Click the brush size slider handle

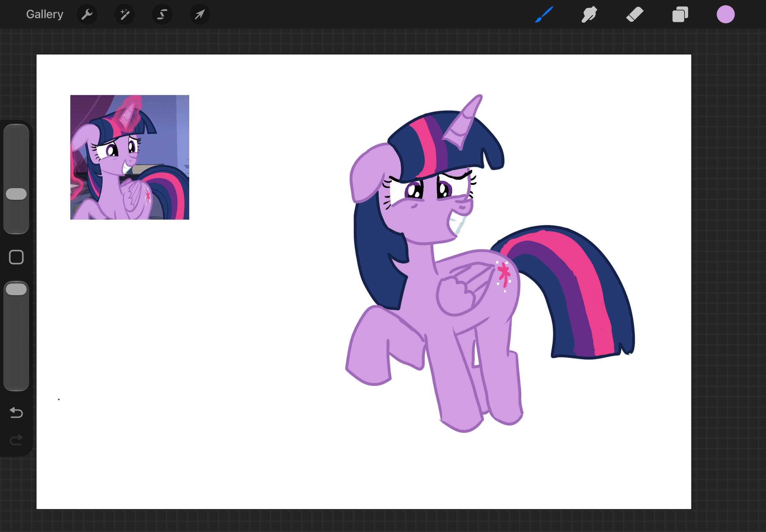point(16,194)
